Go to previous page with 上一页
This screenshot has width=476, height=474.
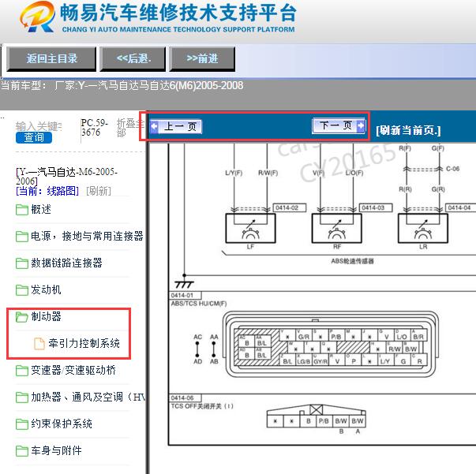(x=177, y=126)
